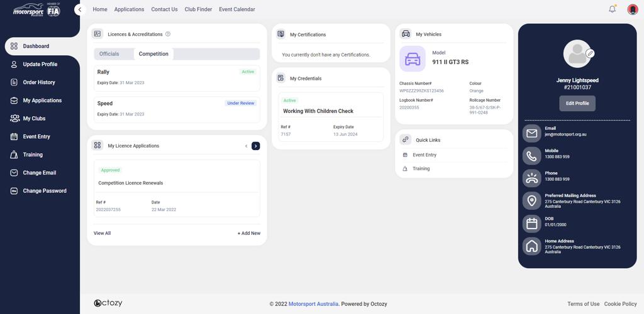Click the email envelope icon

point(532,133)
